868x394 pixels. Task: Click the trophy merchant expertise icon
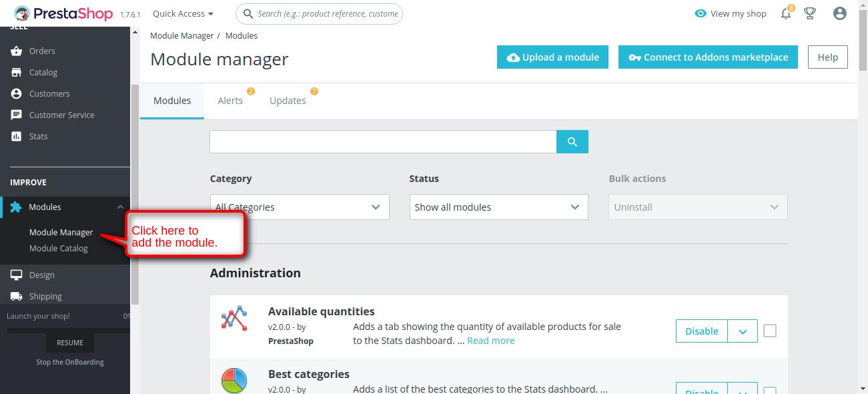coord(810,13)
